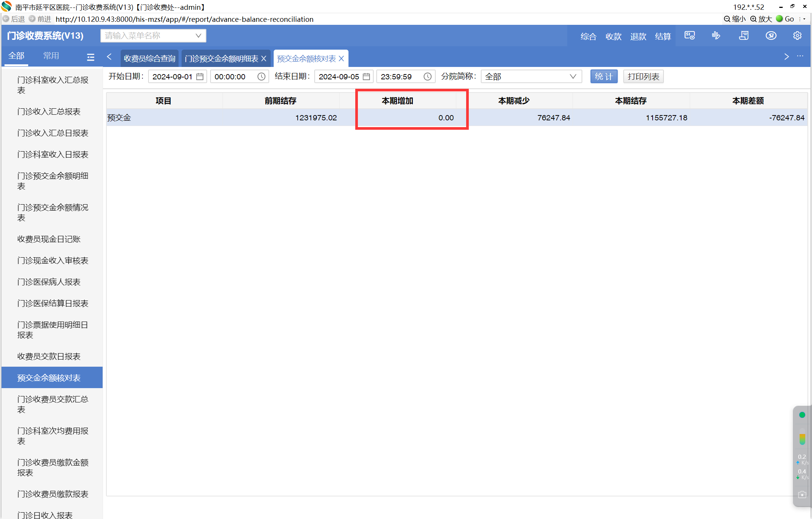Click the 打印列表 button

pos(643,77)
